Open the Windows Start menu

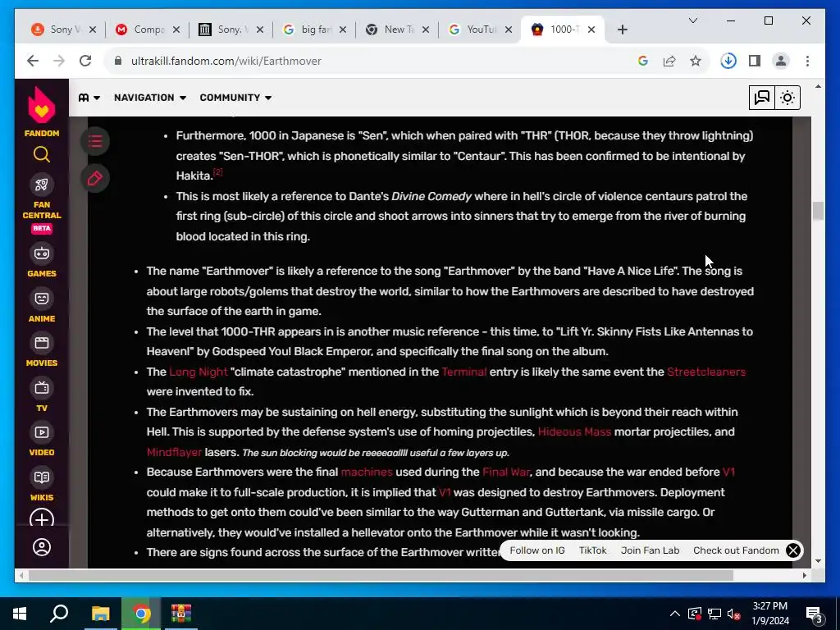(x=20, y=614)
